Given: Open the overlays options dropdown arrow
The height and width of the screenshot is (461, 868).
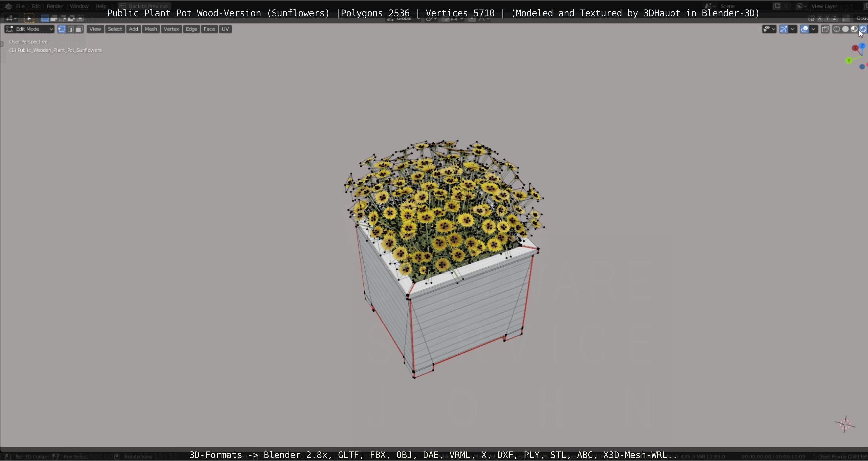Looking at the screenshot, I should click(814, 29).
